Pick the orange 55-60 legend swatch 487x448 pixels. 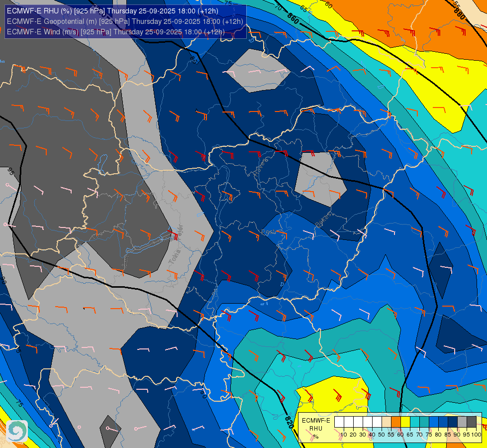coord(395,422)
